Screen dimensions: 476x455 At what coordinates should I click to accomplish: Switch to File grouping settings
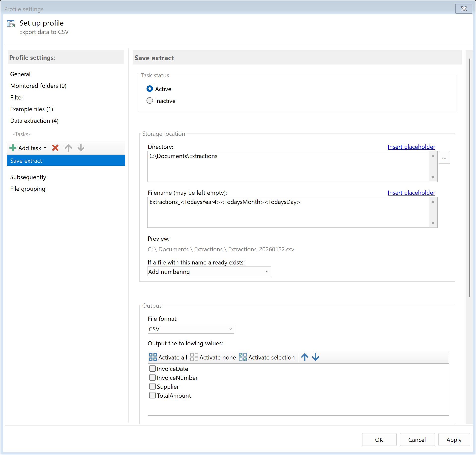click(x=28, y=189)
